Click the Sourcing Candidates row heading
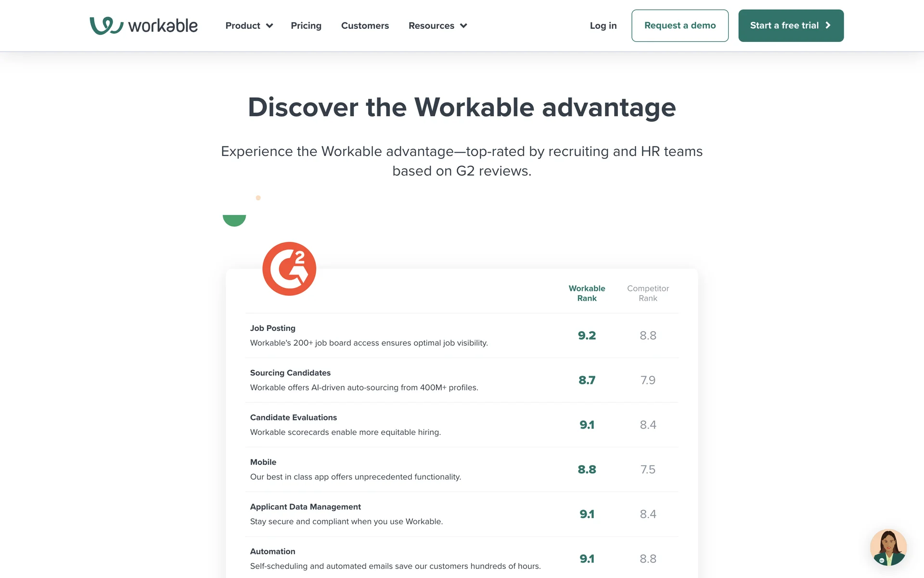The image size is (924, 578). tap(290, 373)
